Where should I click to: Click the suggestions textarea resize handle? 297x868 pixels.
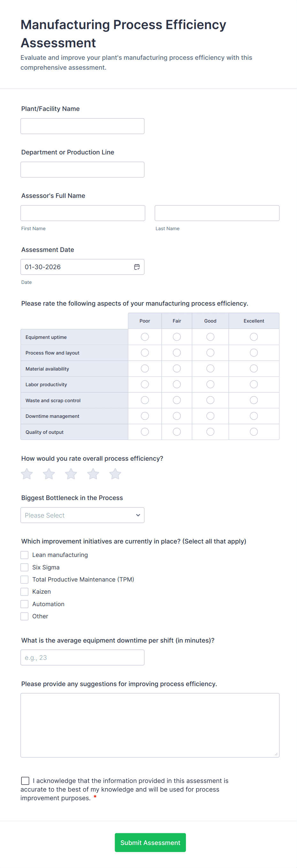tap(276, 754)
